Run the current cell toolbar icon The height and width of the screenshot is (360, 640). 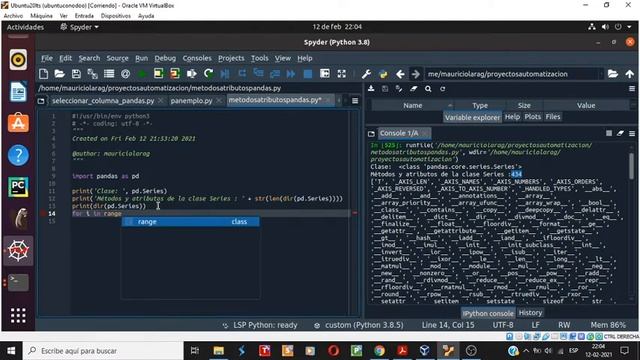[158, 74]
